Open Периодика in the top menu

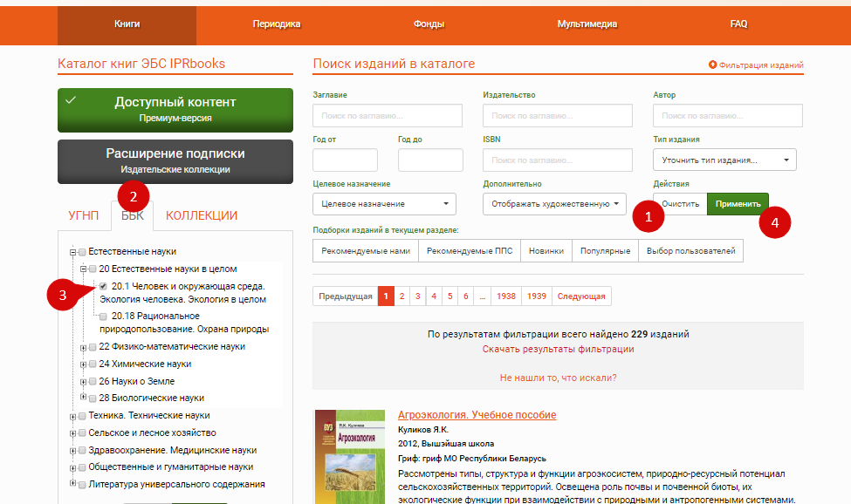coord(277,24)
